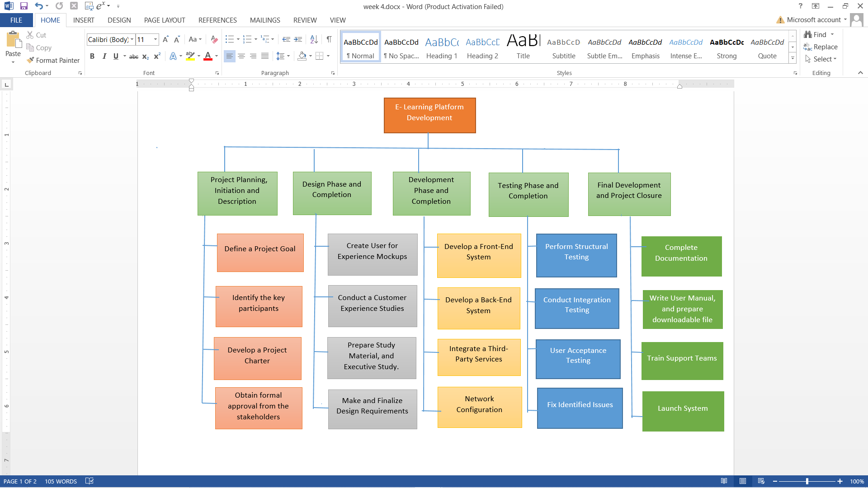Toggle superscript formatting

[156, 56]
